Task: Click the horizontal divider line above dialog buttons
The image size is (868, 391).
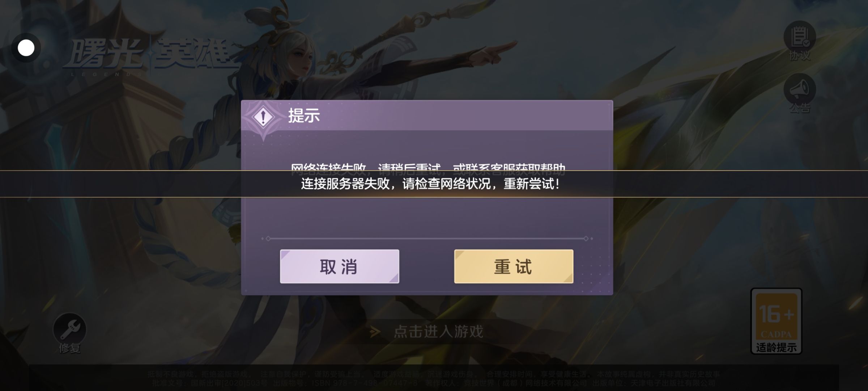Action: [x=427, y=239]
